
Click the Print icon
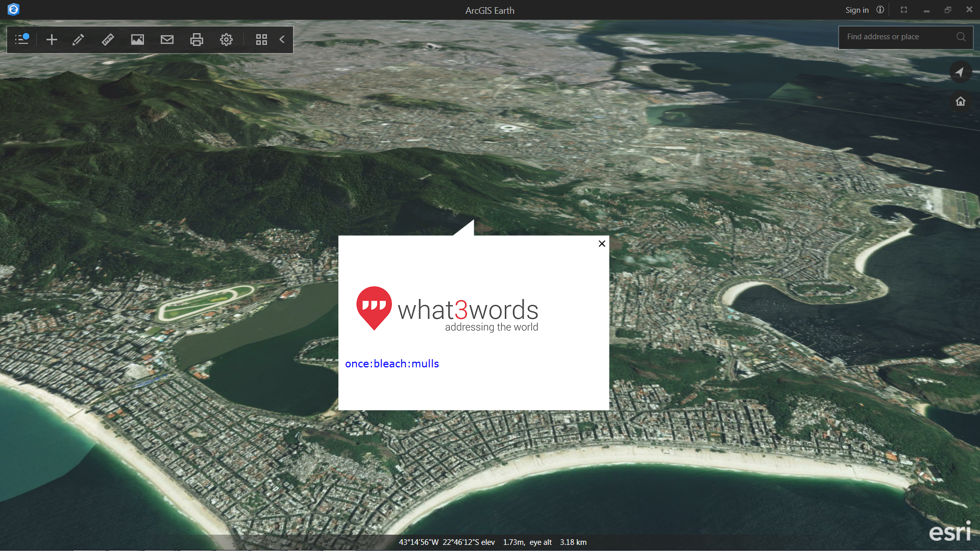tap(197, 39)
